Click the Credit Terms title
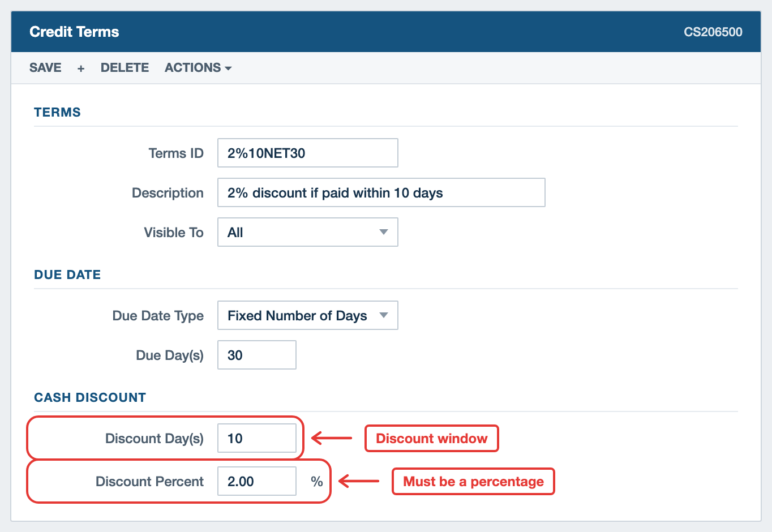The width and height of the screenshot is (772, 532). (74, 32)
